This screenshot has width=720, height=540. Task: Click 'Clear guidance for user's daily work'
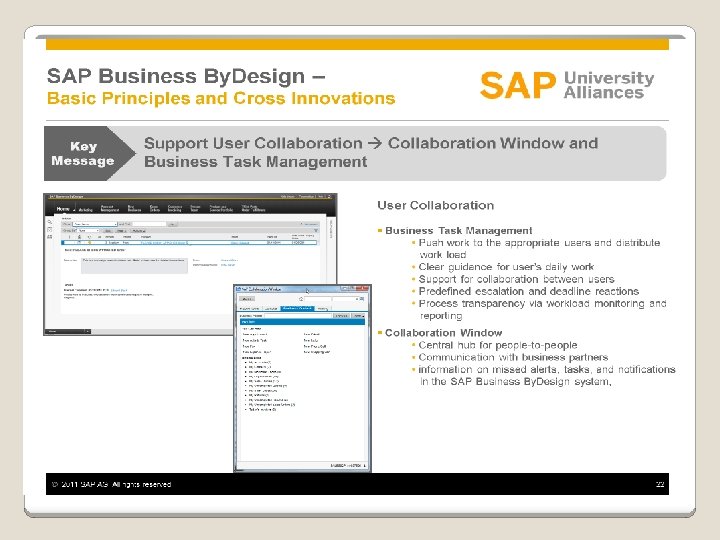coord(506,267)
